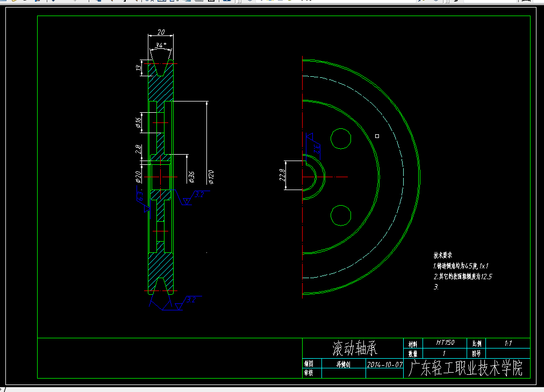Select the 1:1 scale value
This screenshot has height=392, width=544.
(x=509, y=343)
